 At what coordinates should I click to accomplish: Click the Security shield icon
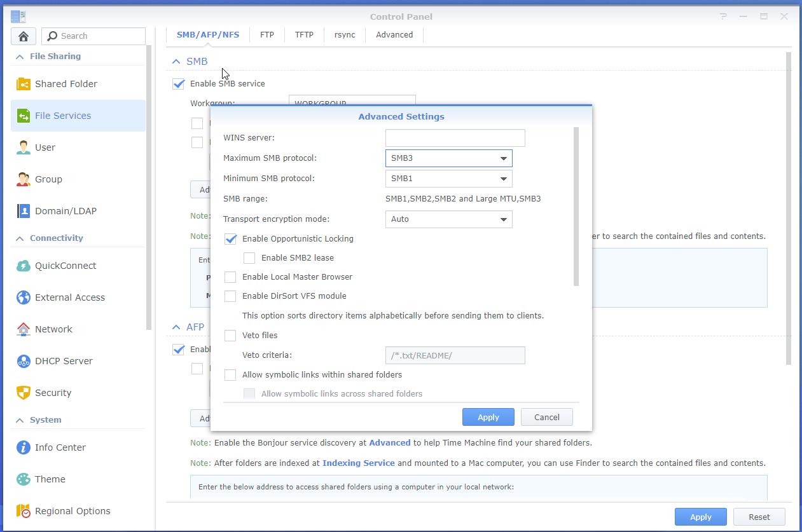(24, 393)
